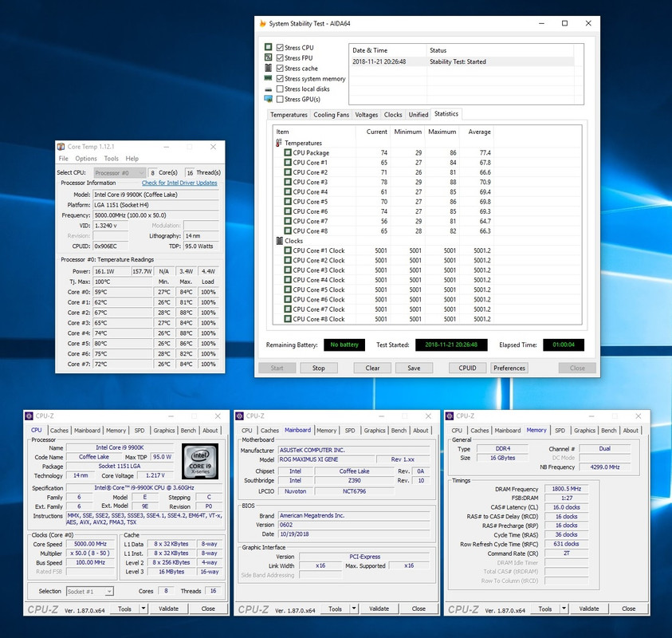Click the Intel Core i9 logo in CPU-Z
Viewport: 672px width, 638px height.
(x=200, y=461)
